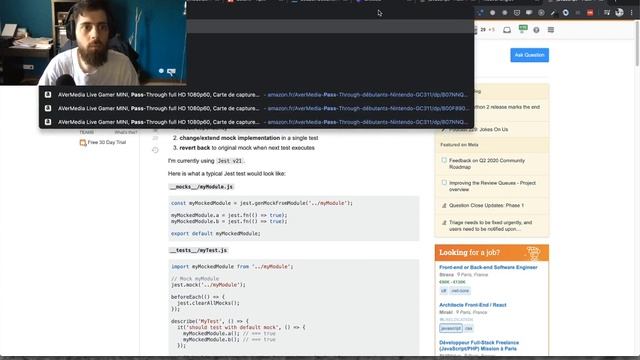The width and height of the screenshot is (640, 360).
Task: Click the question activity history icon
Action: [x=155, y=150]
